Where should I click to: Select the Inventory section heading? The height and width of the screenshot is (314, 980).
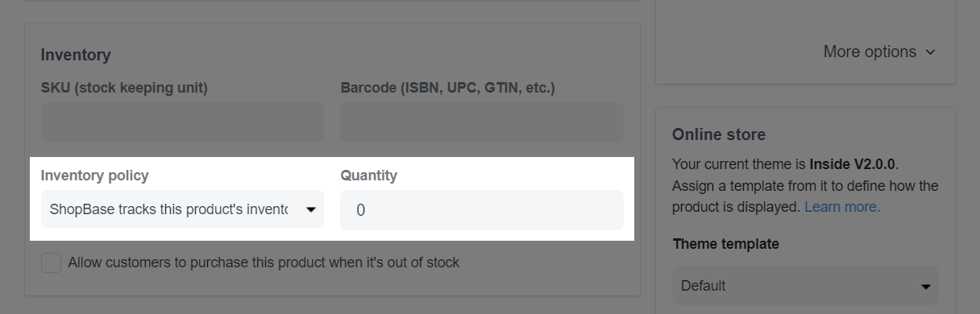pyautogui.click(x=76, y=55)
